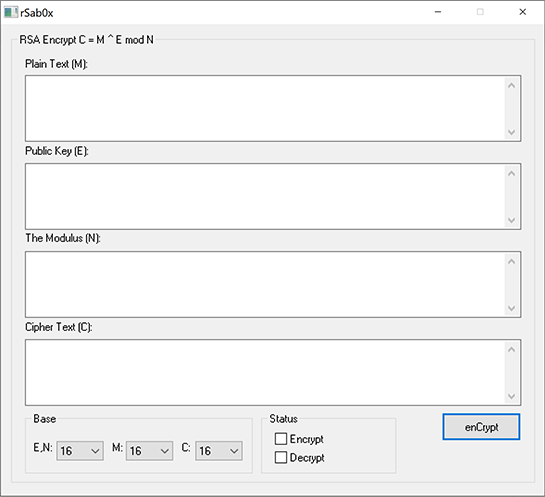This screenshot has width=545, height=497.
Task: Click the enCrypt button
Action: (481, 427)
